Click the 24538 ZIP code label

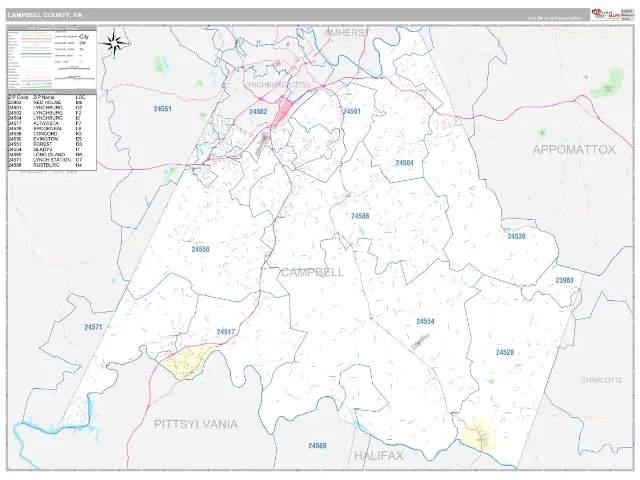pos(516,236)
